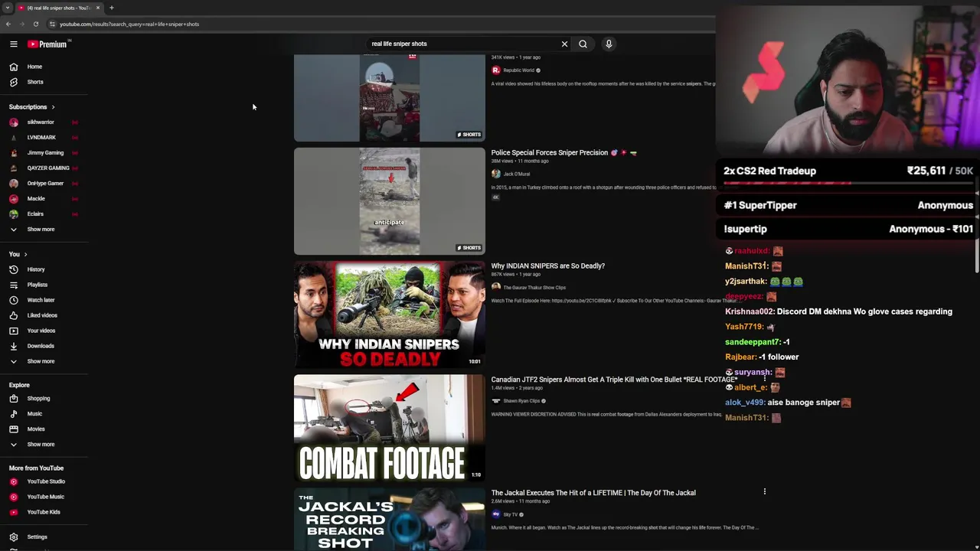
Task: Open menu for Jackal video result
Action: (x=764, y=491)
